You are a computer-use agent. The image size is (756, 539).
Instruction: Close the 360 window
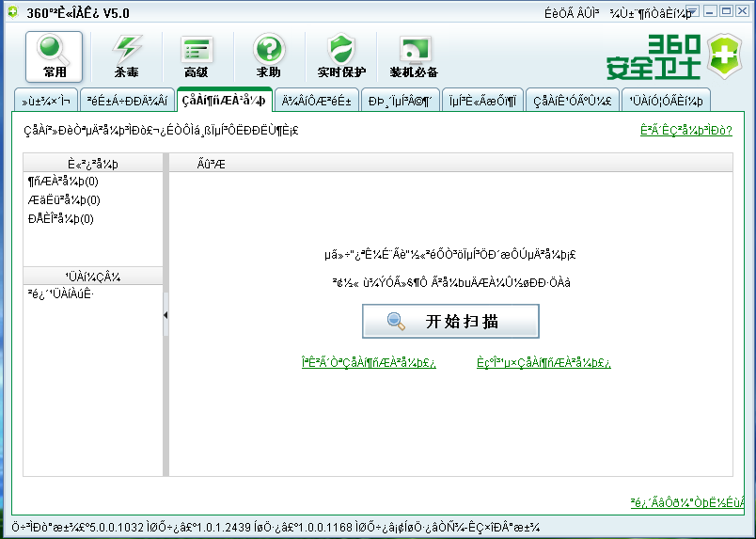point(742,11)
